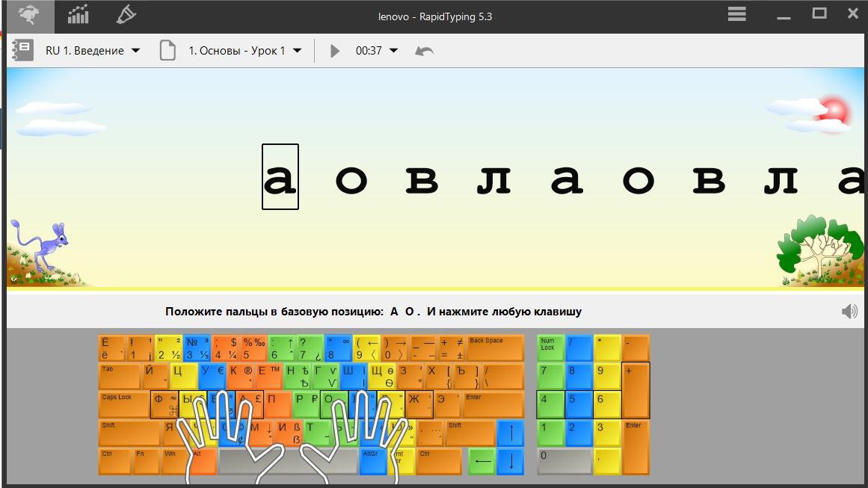Screen dimensions: 868x488
Task: Toggle sound with the speaker icon
Action: coord(849,312)
